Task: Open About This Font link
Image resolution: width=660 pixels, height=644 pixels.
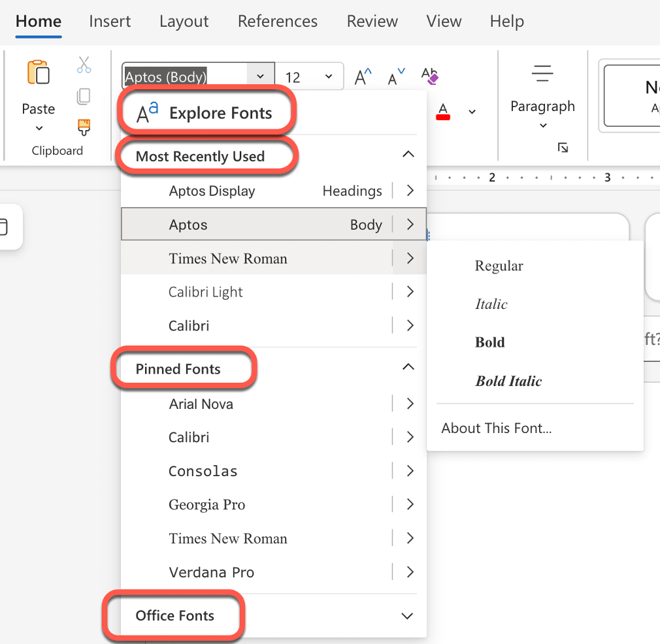Action: point(497,428)
